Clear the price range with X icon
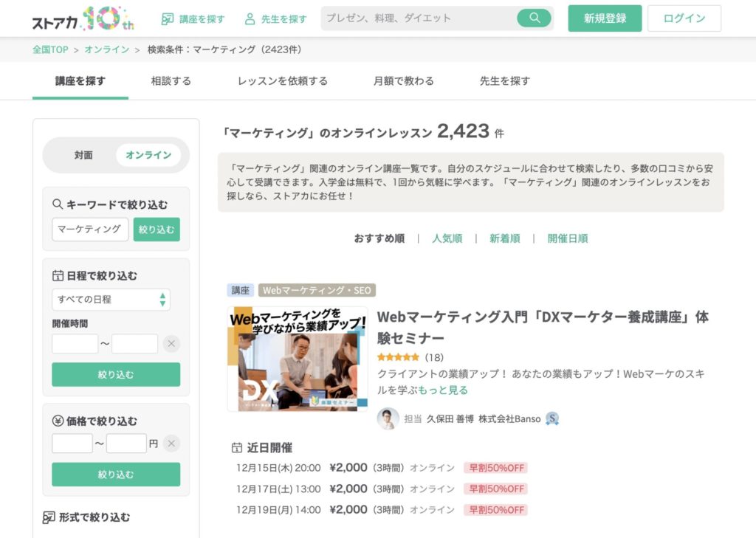This screenshot has height=538, width=756. [x=171, y=444]
